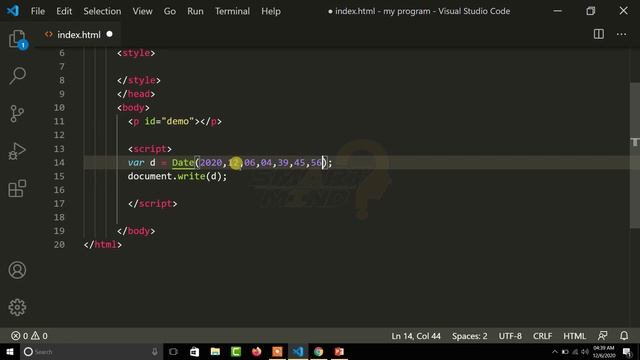Open Firefox from the taskbar
Viewport: 640px width, 360px height.
(256, 351)
